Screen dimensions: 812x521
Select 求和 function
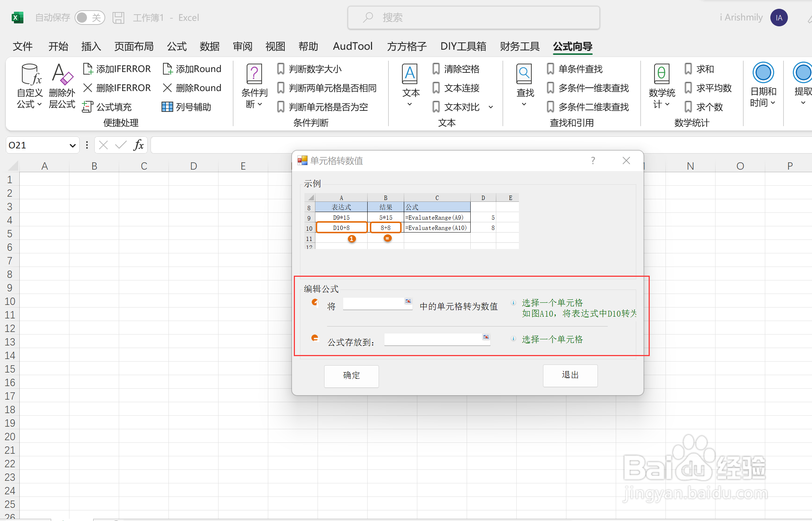click(699, 69)
